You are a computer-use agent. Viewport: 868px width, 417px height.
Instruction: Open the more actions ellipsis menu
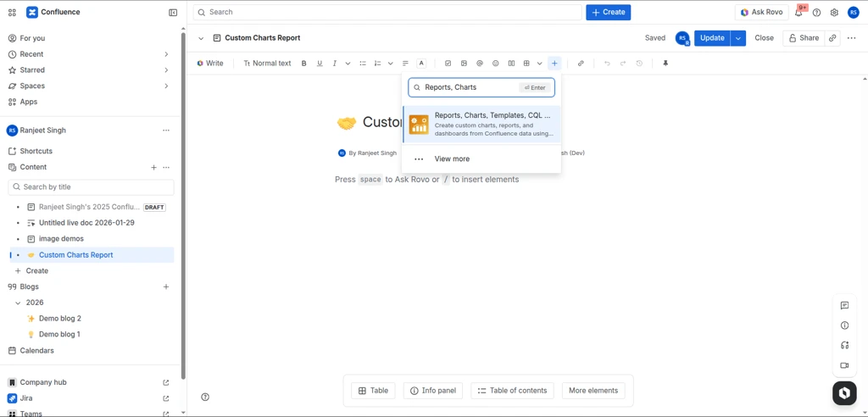pyautogui.click(x=851, y=38)
